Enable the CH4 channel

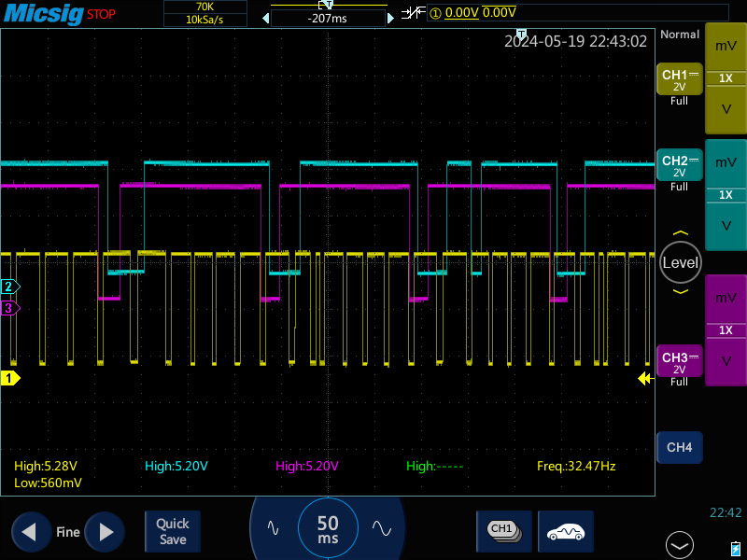pos(679,448)
